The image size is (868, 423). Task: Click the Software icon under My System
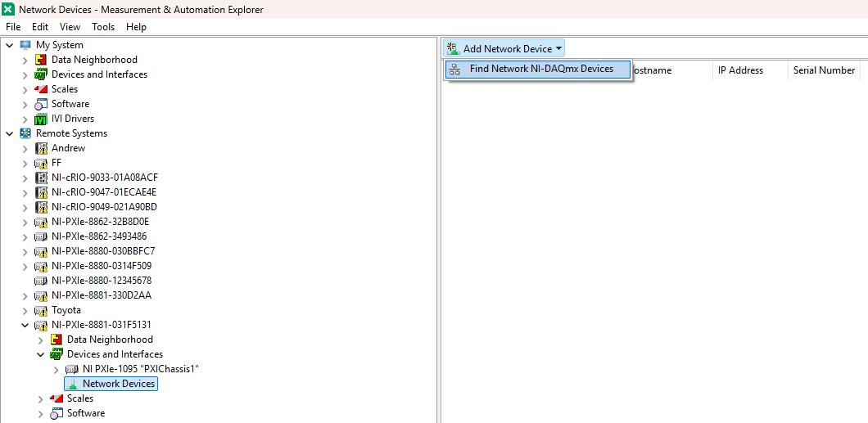(41, 104)
